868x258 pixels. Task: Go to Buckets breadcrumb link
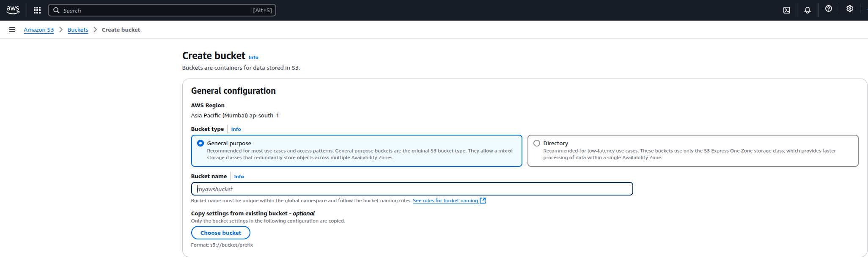tap(78, 30)
